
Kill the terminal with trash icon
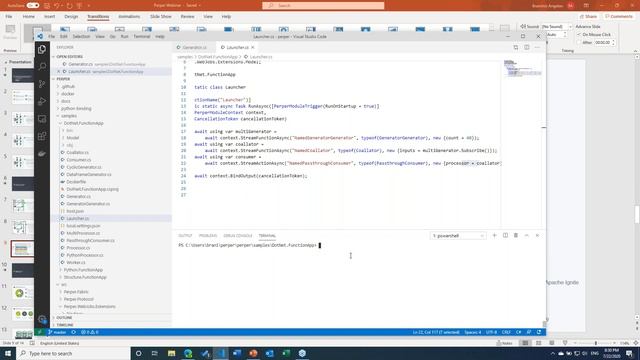point(516,236)
